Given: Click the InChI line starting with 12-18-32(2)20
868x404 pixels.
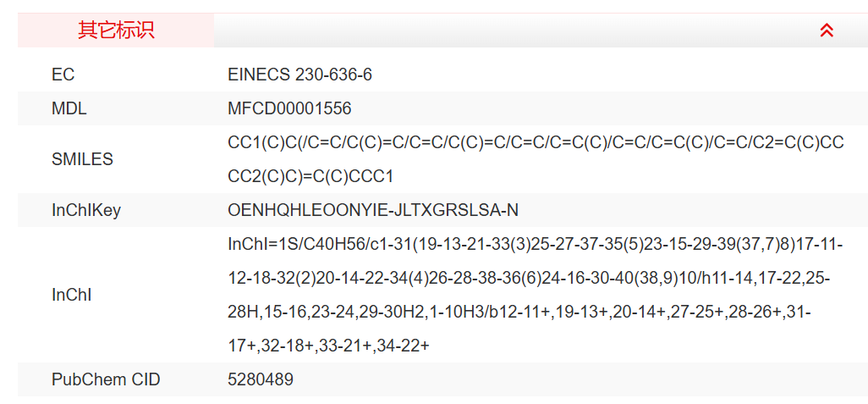Looking at the screenshot, I should 529,278.
